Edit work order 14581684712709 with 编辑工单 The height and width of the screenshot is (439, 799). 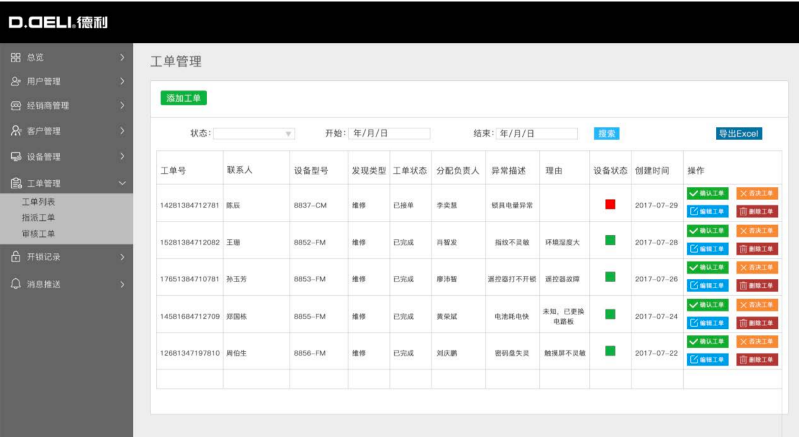pos(707,323)
